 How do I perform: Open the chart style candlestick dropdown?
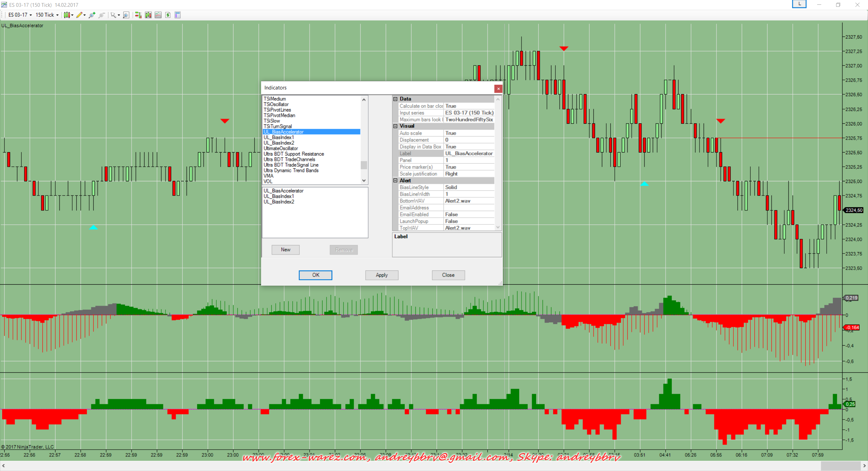point(68,15)
